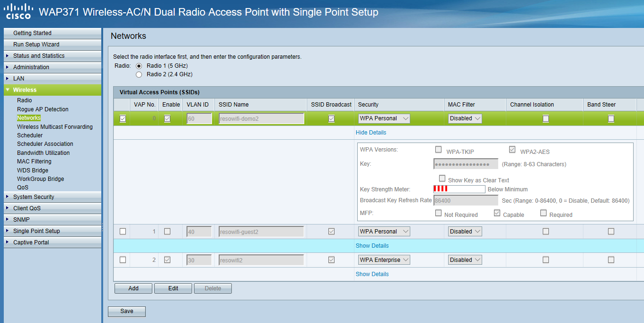Click the SSID Name field resowifi-domo2

[x=261, y=119]
